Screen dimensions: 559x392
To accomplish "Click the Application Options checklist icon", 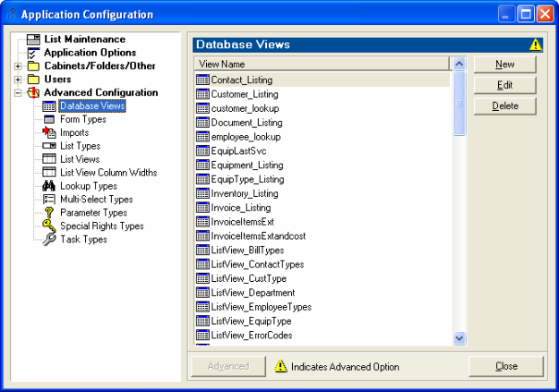I will (x=33, y=53).
